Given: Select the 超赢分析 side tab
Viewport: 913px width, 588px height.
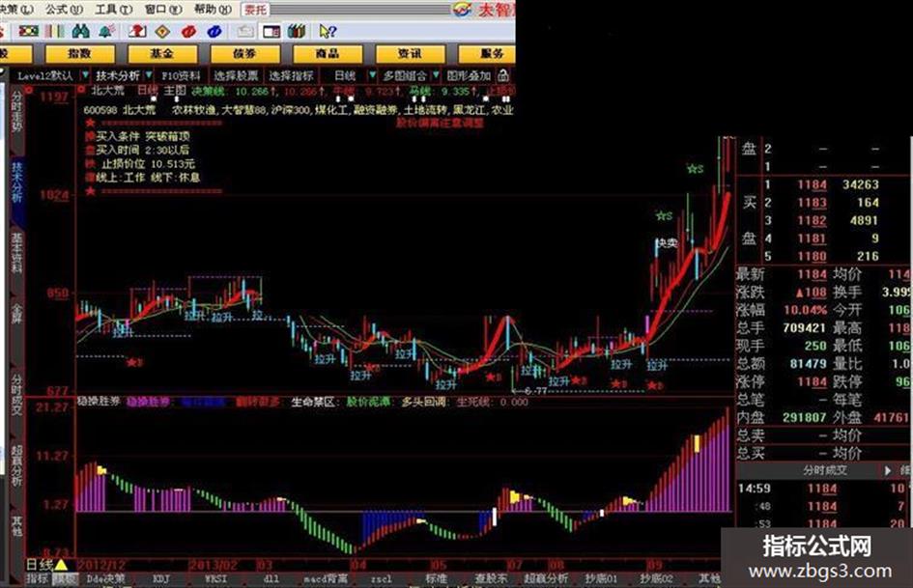Looking at the screenshot, I should click(16, 465).
